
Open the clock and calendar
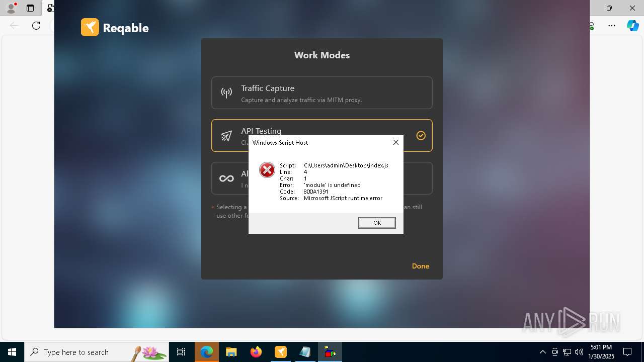(x=601, y=352)
